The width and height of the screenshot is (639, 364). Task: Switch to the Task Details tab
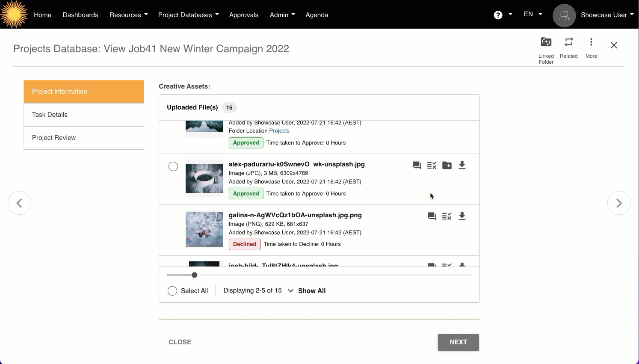(x=84, y=115)
